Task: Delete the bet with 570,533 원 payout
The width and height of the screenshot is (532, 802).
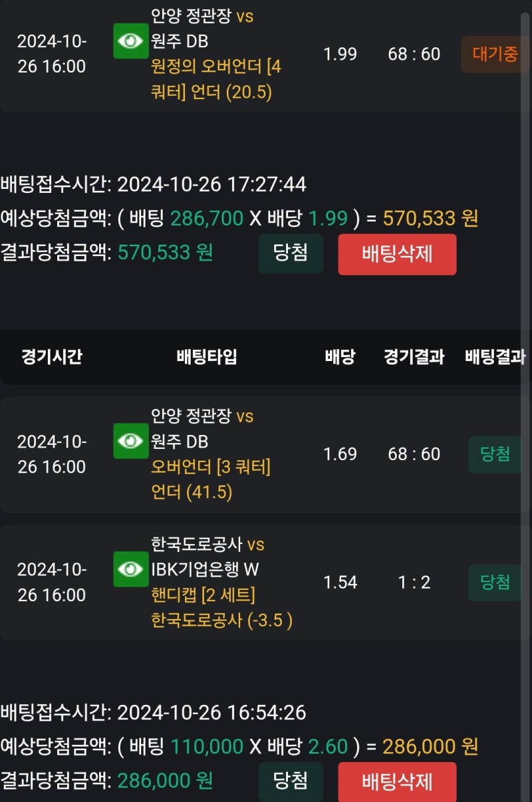Action: (397, 254)
